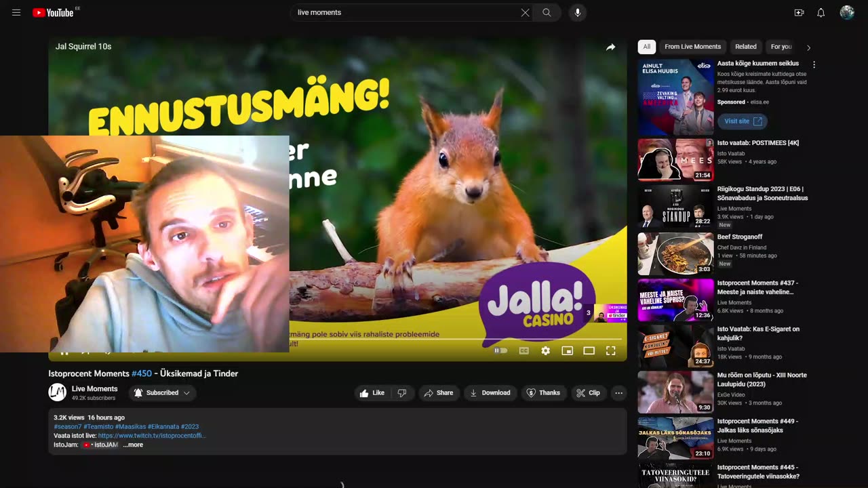Click "ExGe Video" channel name
The width and height of the screenshot is (868, 488).
731,394
